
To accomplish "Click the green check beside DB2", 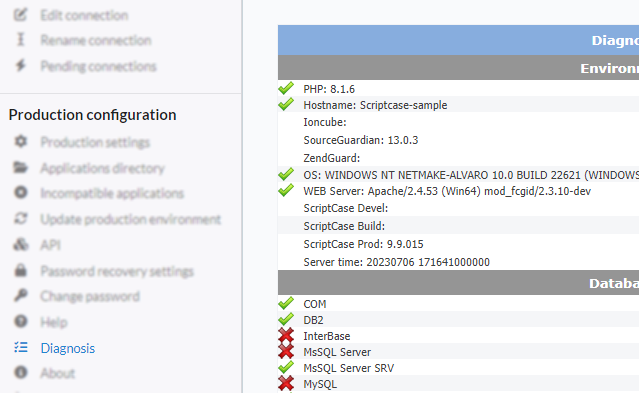I will click(x=286, y=319).
